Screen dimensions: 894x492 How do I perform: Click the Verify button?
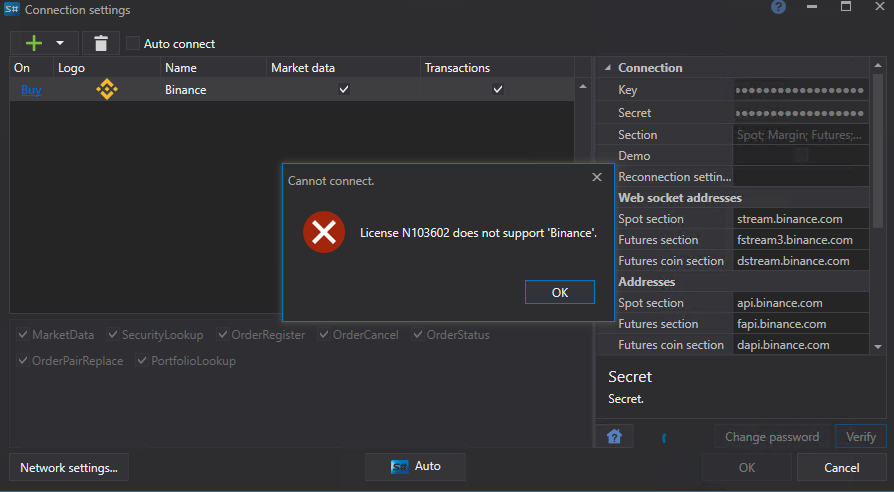(x=860, y=437)
